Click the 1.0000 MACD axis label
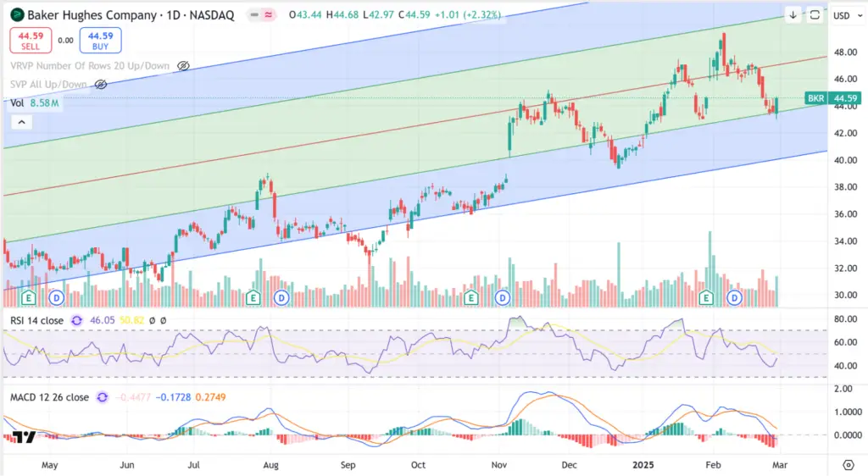Image resolution: width=868 pixels, height=476 pixels. tap(848, 412)
